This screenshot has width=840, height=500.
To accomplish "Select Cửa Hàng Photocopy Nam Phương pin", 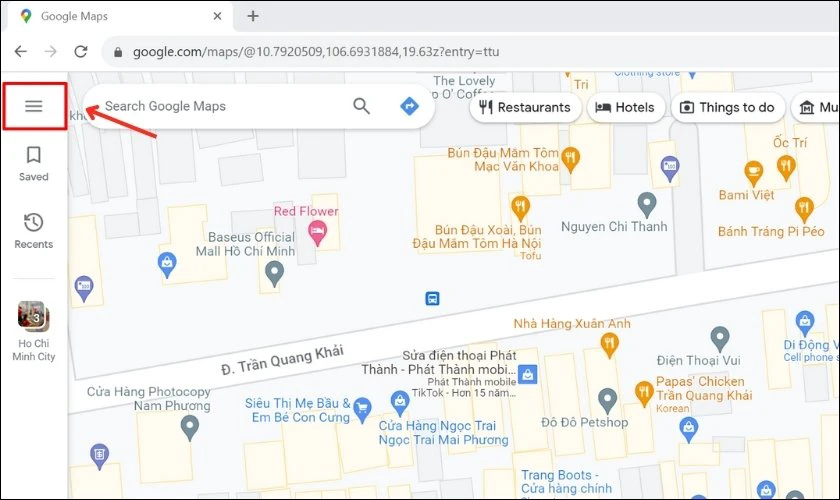I will coord(190,429).
